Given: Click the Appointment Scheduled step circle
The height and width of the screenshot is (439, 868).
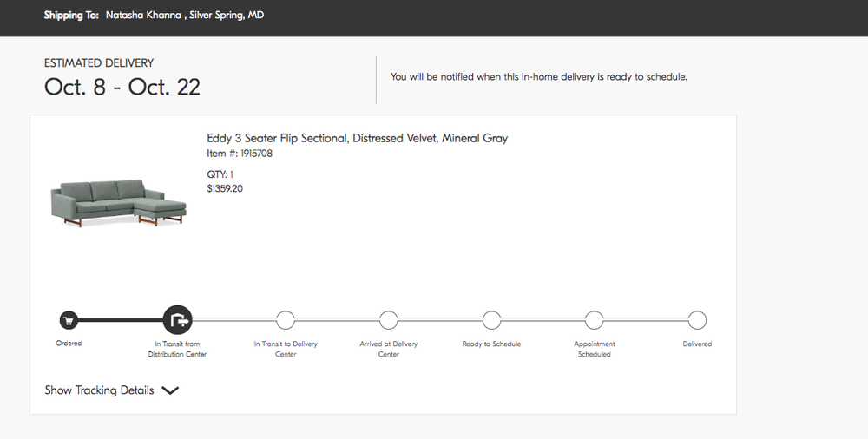Looking at the screenshot, I should 594,320.
